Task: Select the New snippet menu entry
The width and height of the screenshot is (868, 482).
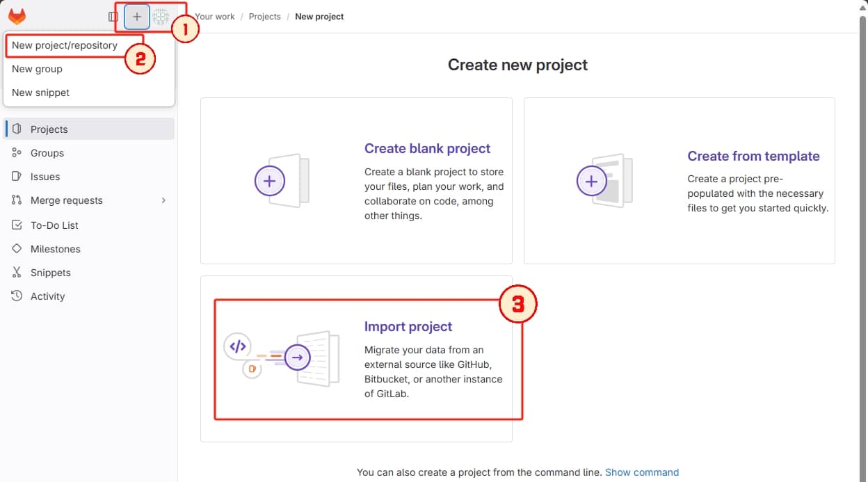Action: click(x=40, y=92)
